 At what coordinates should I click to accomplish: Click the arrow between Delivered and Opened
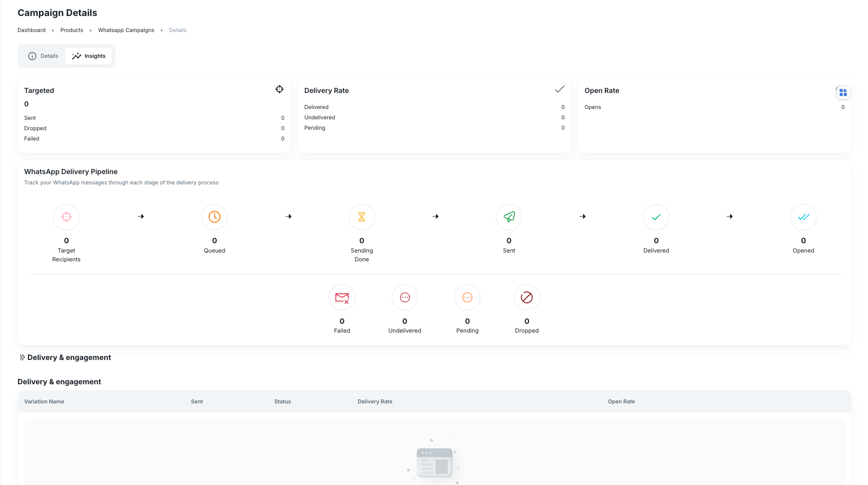[730, 216]
